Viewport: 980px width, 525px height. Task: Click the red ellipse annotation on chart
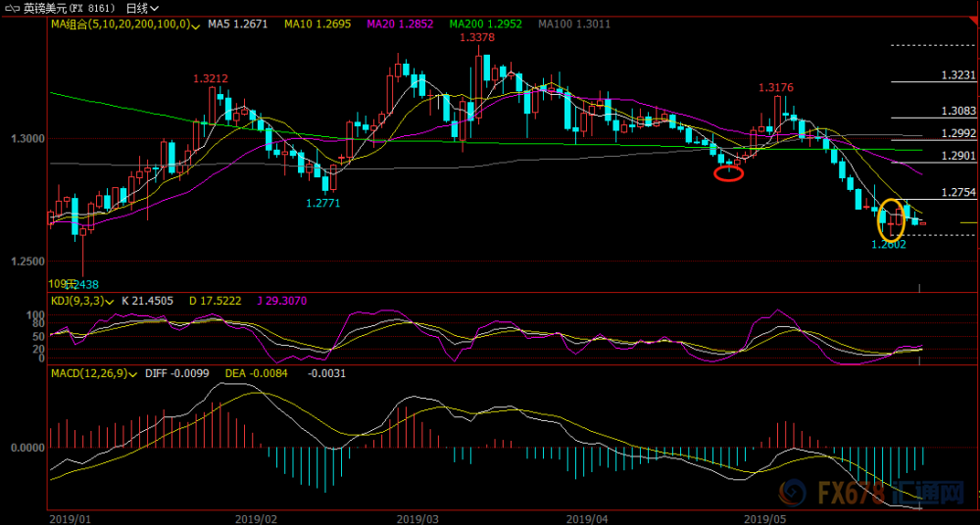coord(729,173)
